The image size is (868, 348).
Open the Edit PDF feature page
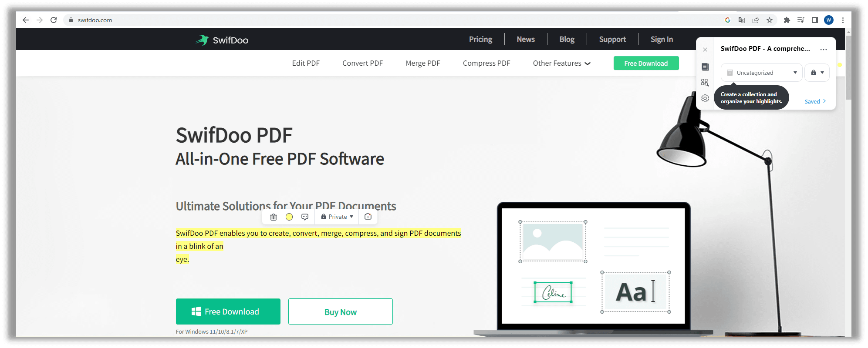(x=306, y=63)
